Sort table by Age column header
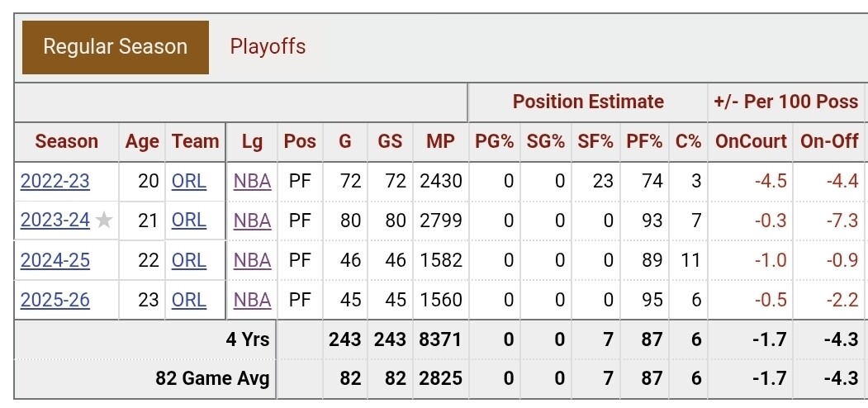This screenshot has height=408, width=868. pyautogui.click(x=142, y=141)
